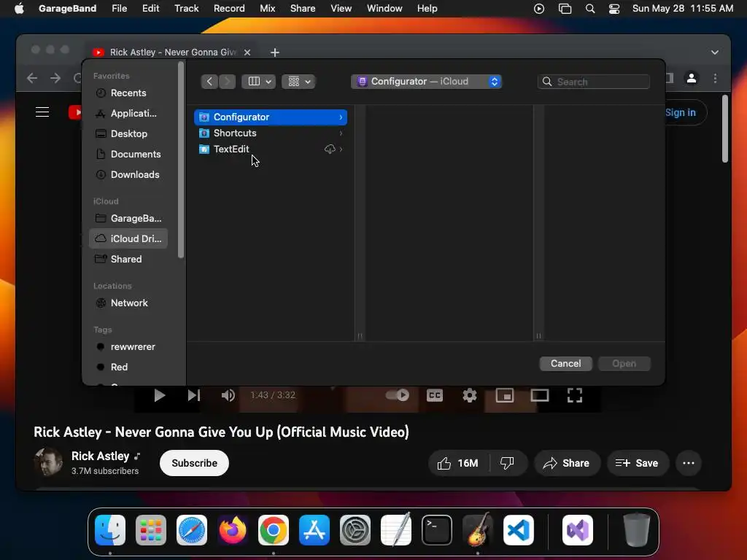
Task: Download TextEdit folder from iCloud
Action: pyautogui.click(x=330, y=149)
